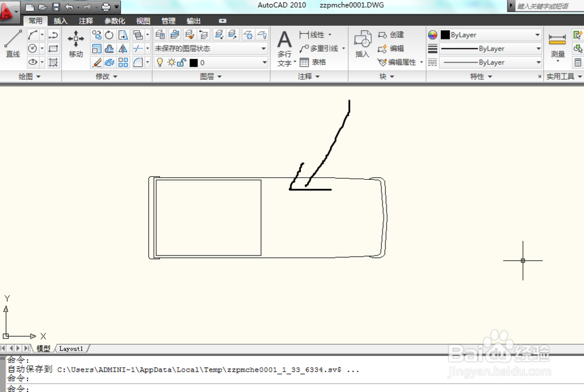The width and height of the screenshot is (584, 392).
Task: Click the Isolate layer icon
Action: click(219, 34)
